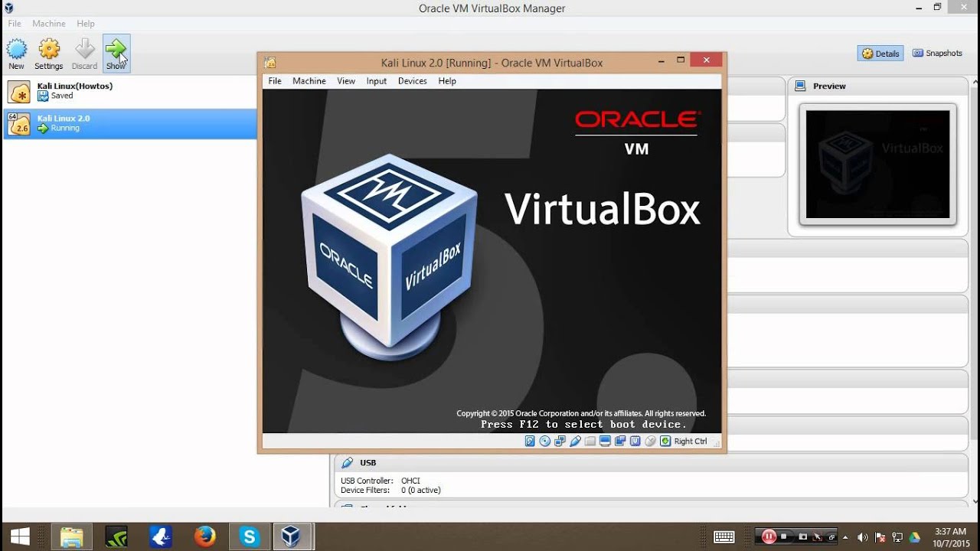Image resolution: width=980 pixels, height=551 pixels.
Task: Click the green Show arrow toolbar button
Action: pos(116,54)
